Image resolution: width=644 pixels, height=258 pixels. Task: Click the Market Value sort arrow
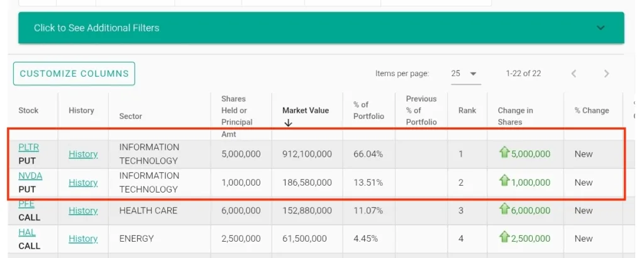(x=288, y=123)
